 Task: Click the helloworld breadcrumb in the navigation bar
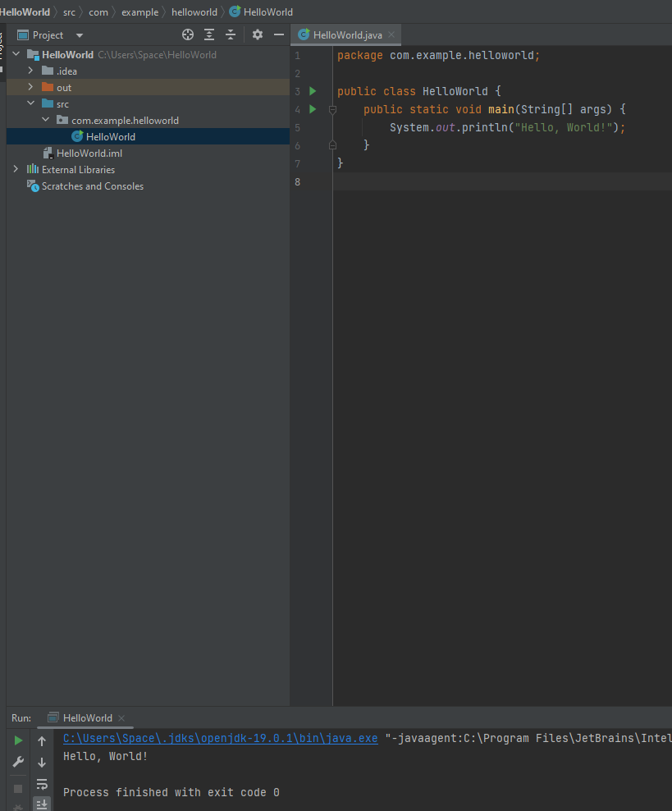(194, 11)
